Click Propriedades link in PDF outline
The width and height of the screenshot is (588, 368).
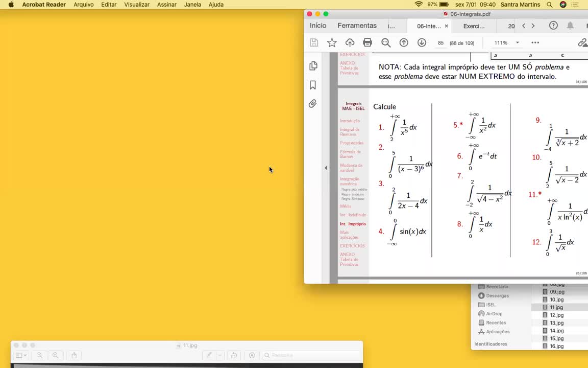coord(352,143)
